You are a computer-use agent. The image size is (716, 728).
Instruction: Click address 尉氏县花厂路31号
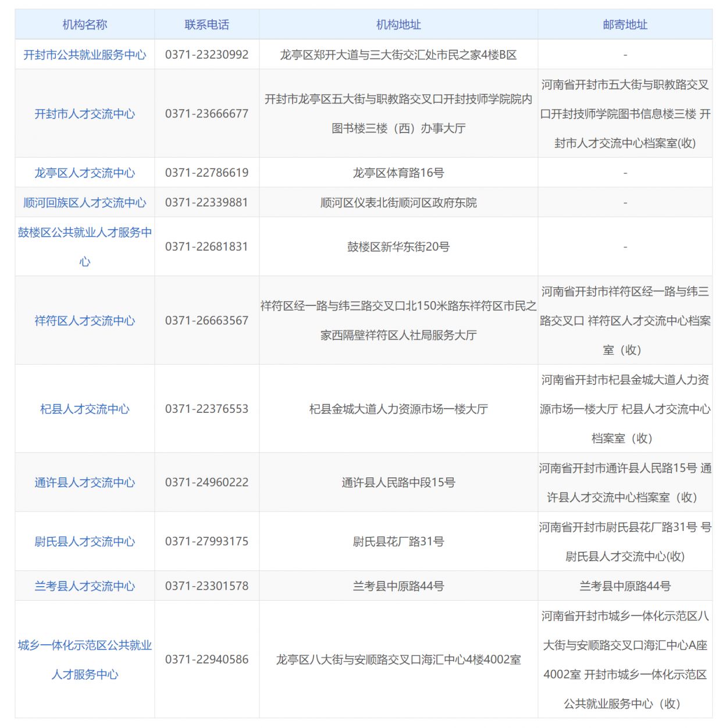398,541
